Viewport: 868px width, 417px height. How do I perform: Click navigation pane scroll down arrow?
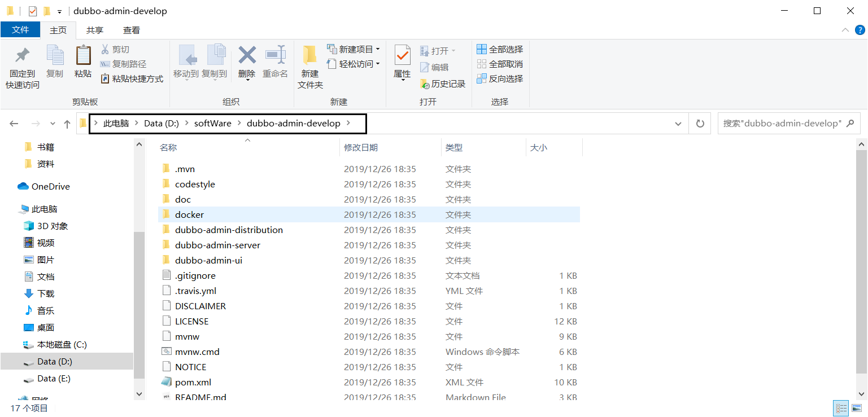(139, 394)
